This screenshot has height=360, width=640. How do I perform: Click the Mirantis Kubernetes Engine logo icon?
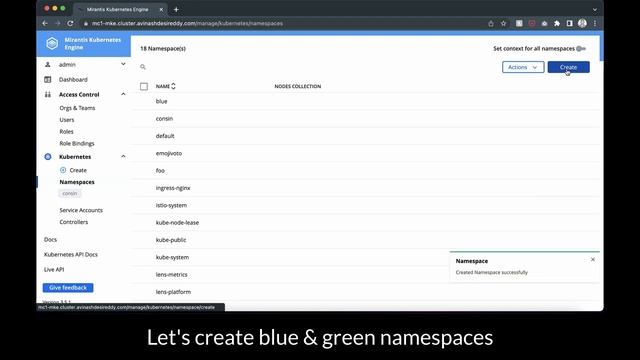52,43
